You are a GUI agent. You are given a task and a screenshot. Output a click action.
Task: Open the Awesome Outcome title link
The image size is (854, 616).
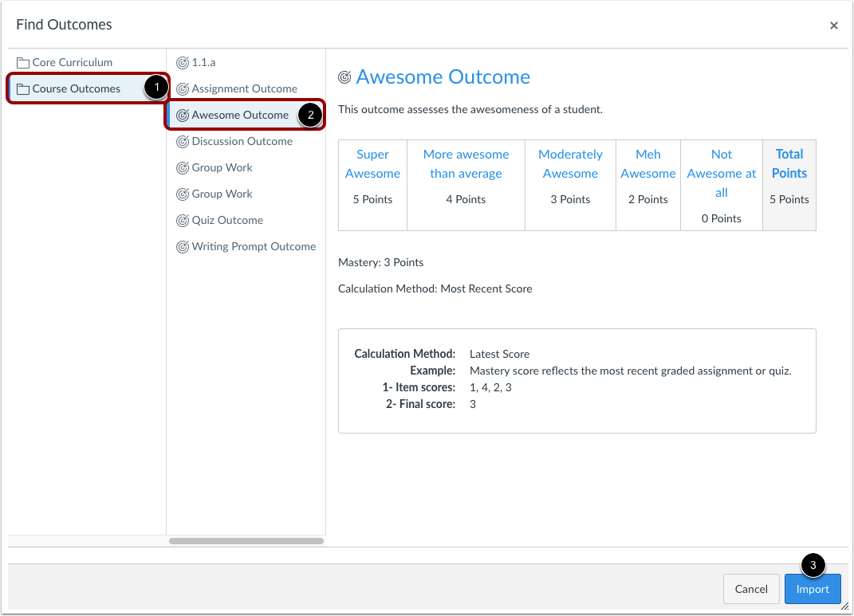pos(443,77)
